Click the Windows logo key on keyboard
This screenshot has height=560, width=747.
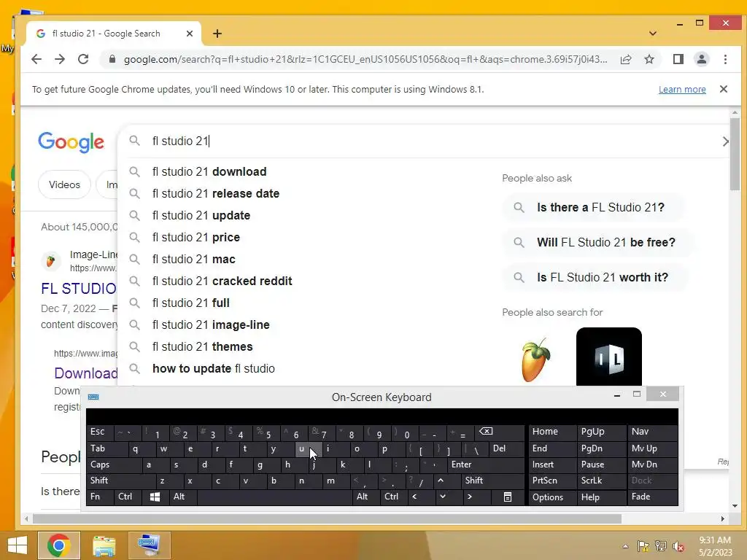[155, 497]
